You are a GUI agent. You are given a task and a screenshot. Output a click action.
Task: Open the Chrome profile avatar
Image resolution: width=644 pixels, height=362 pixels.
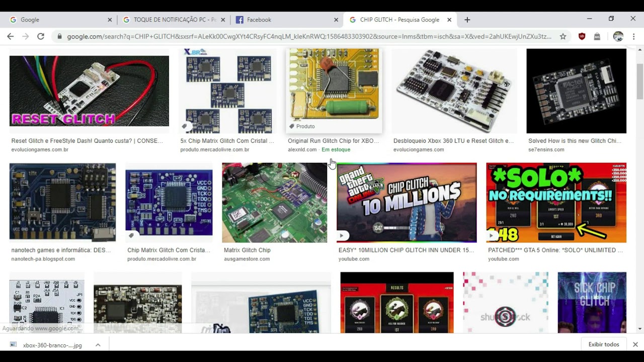coord(618,36)
